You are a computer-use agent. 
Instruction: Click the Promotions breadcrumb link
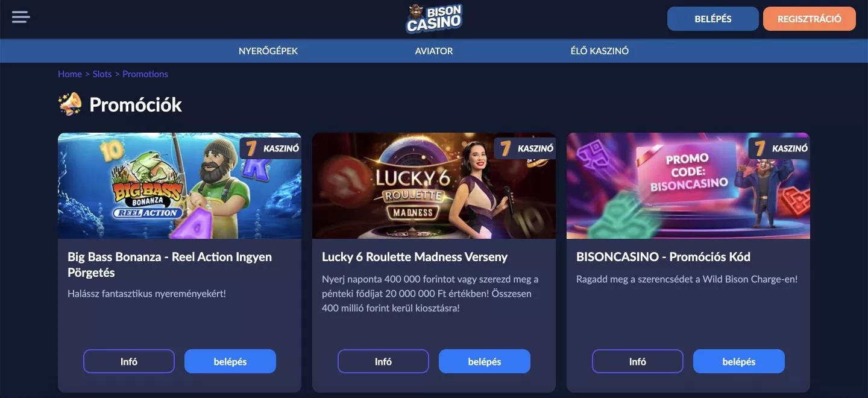tap(145, 74)
